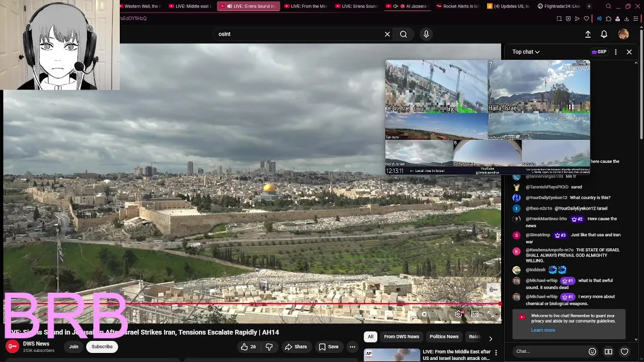This screenshot has height=362, width=644.
Task: Open @KwabenaAmpofo-m7o chat username
Action: point(549,250)
